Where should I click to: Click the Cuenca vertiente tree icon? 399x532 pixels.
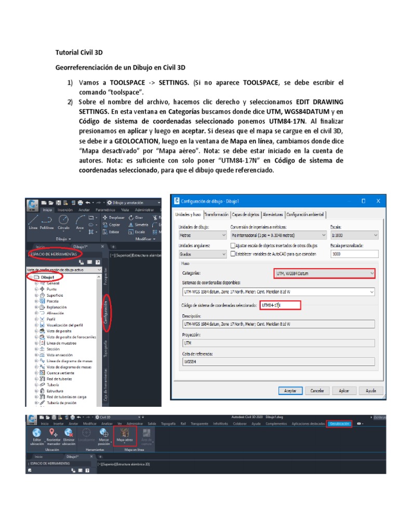43,373
